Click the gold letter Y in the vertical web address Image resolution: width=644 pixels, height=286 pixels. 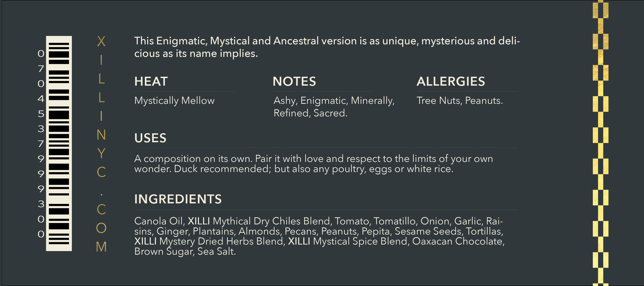(101, 153)
